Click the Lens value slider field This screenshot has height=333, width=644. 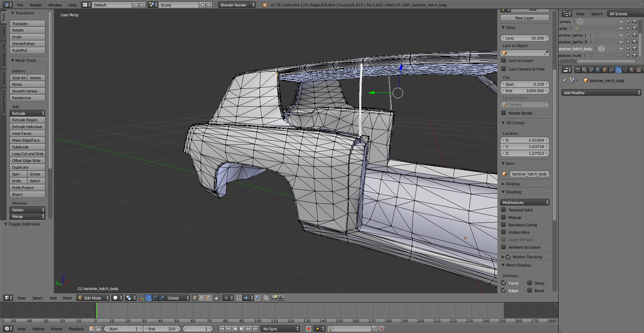pos(524,38)
